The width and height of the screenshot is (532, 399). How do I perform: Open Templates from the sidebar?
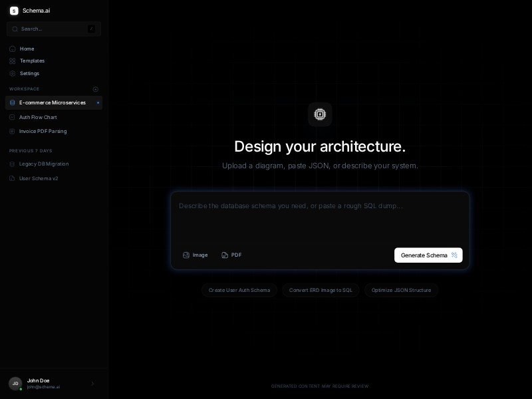[31, 61]
